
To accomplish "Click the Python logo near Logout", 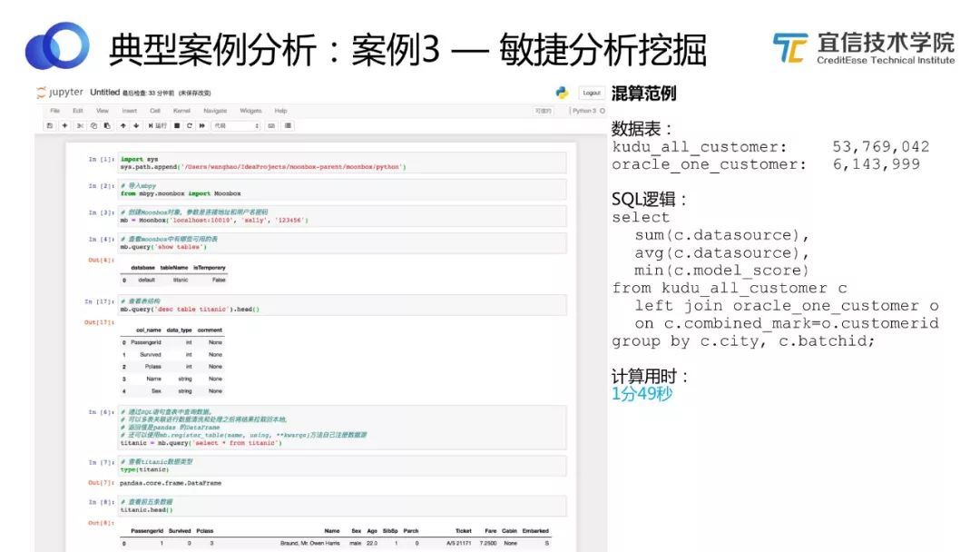I will pyautogui.click(x=560, y=94).
